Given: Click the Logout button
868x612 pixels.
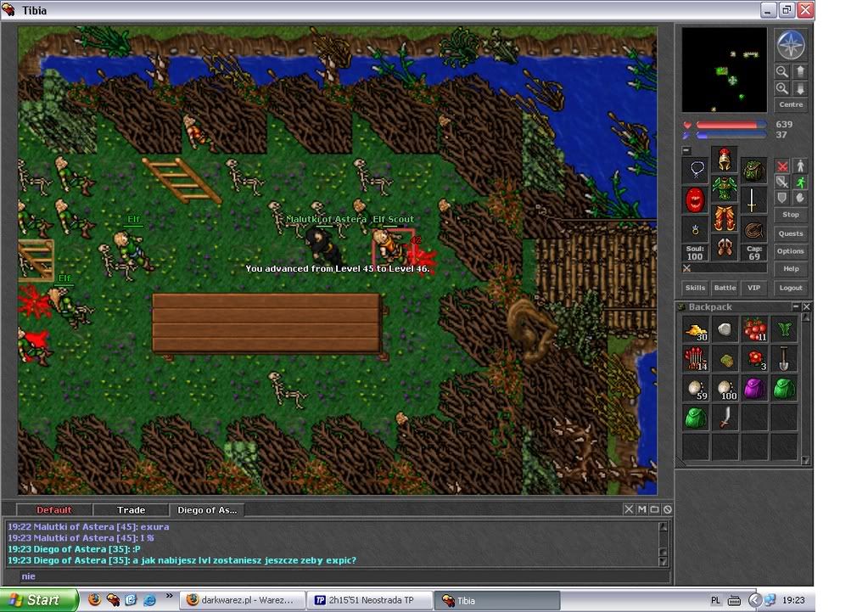Looking at the screenshot, I should [x=791, y=288].
